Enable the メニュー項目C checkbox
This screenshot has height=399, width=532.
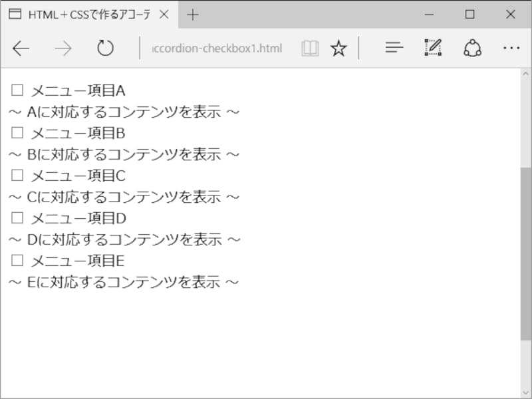pyautogui.click(x=17, y=175)
